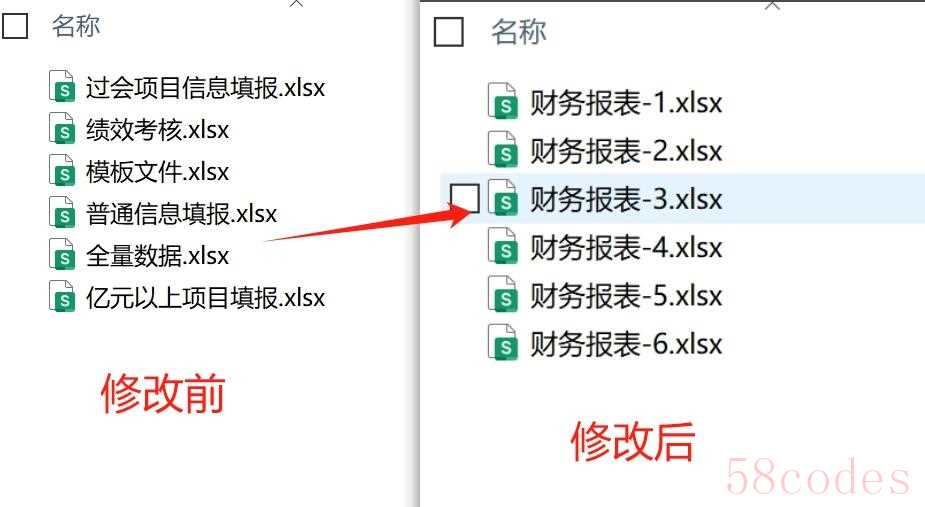Click the 普通信息填报.xlsx file icon

[x=62, y=212]
